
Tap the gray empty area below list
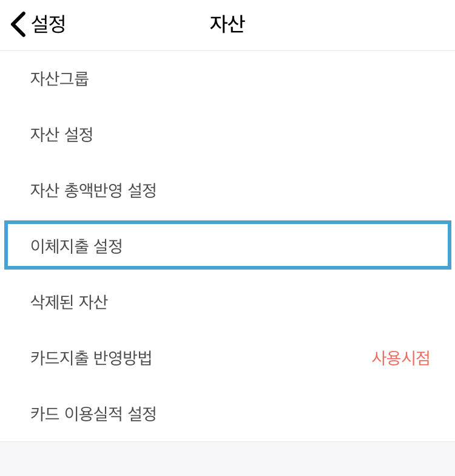227,459
